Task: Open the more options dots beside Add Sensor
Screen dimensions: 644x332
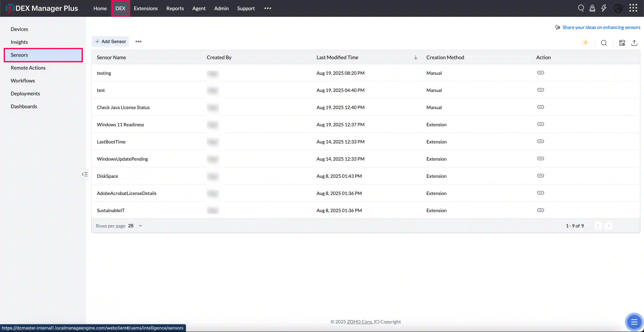Action: click(138, 41)
